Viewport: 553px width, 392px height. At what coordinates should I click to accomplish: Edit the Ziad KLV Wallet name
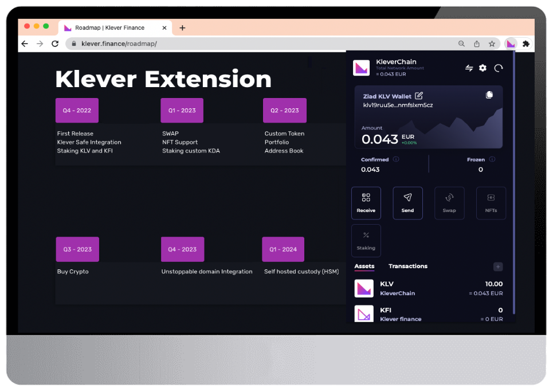pos(419,96)
